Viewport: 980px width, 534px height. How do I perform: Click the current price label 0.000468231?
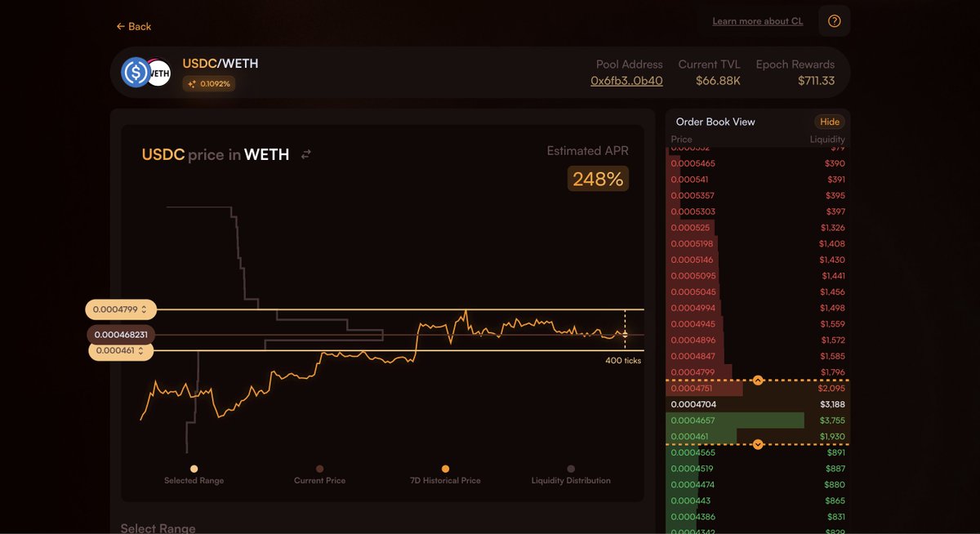pos(121,335)
